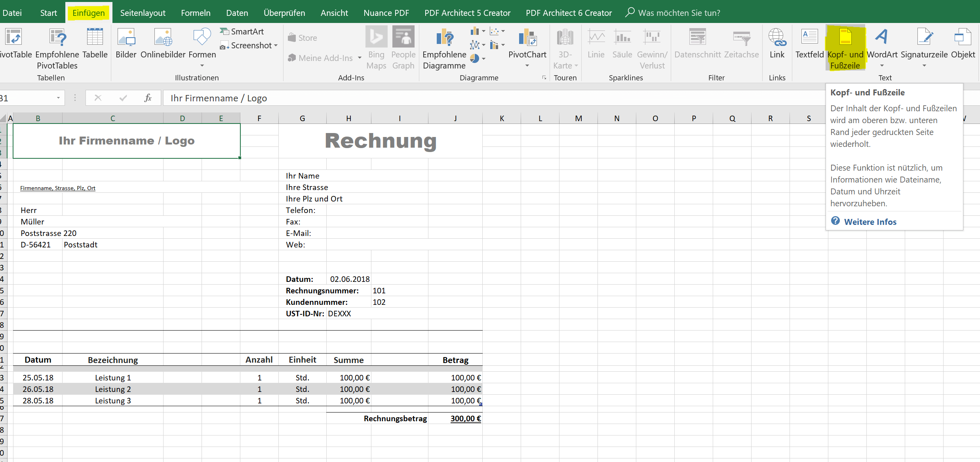
Task: Insert Bilder from file
Action: coord(126,44)
